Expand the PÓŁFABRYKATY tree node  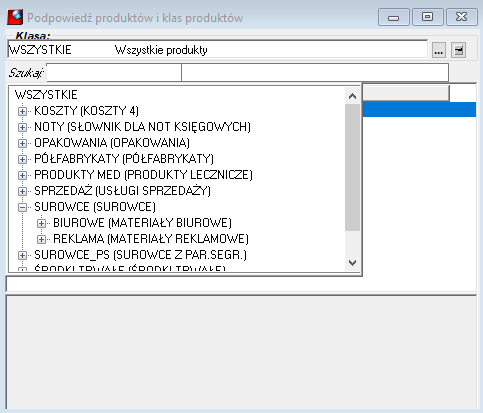coord(22,159)
